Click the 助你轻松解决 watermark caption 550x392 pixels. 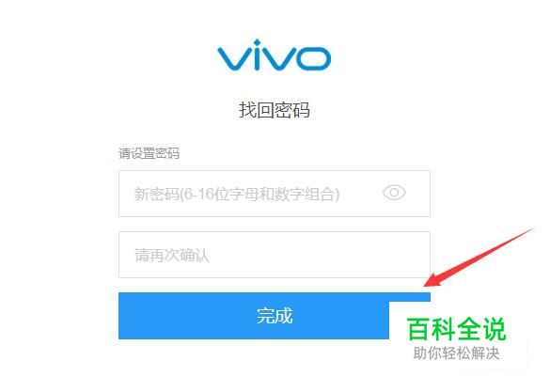pyautogui.click(x=456, y=353)
